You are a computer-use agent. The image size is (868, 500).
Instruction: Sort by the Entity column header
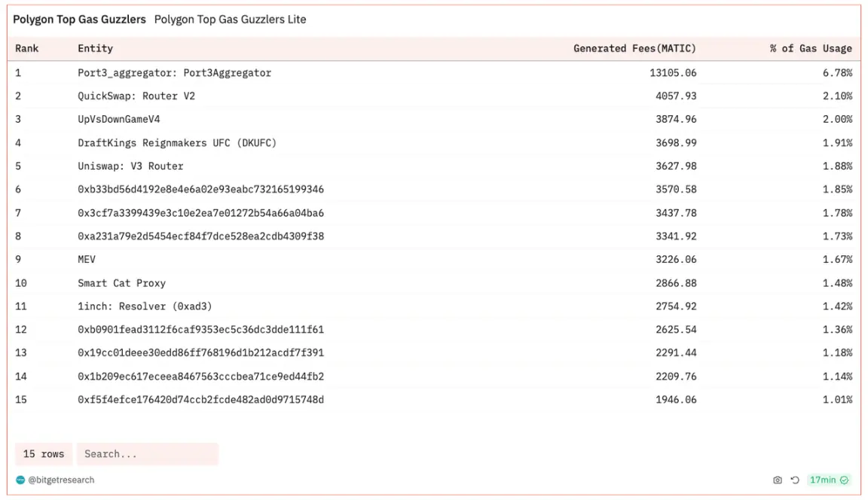(95, 48)
